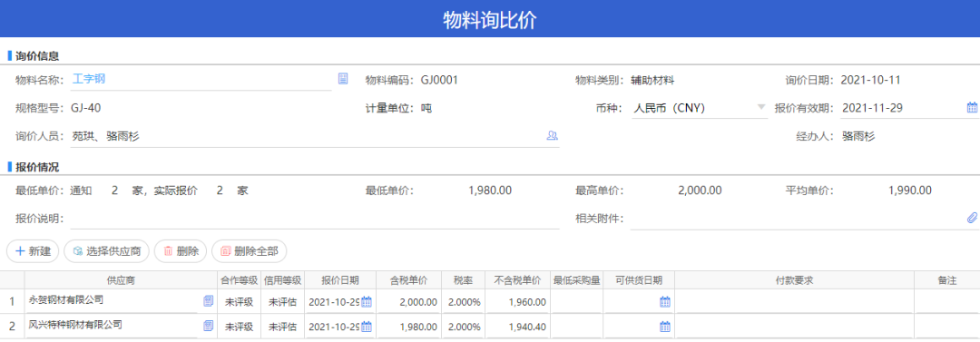Click the 付款要求 column header

point(794,280)
